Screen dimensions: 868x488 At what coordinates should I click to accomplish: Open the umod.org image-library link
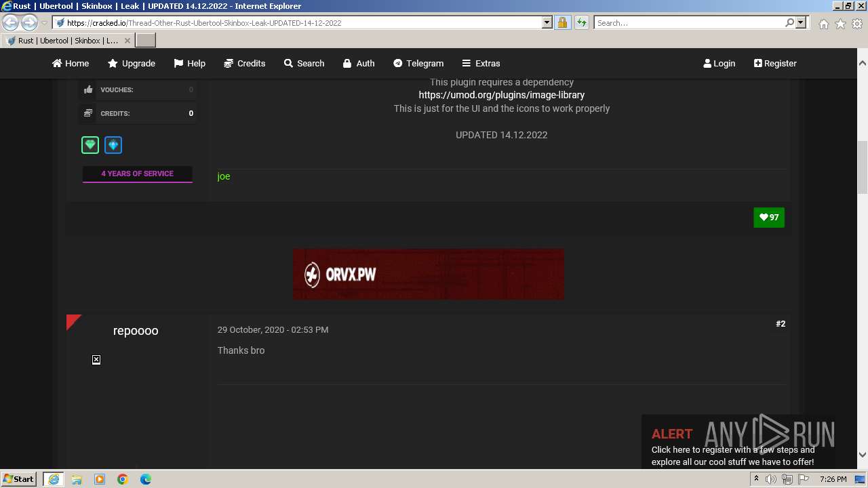(x=501, y=95)
